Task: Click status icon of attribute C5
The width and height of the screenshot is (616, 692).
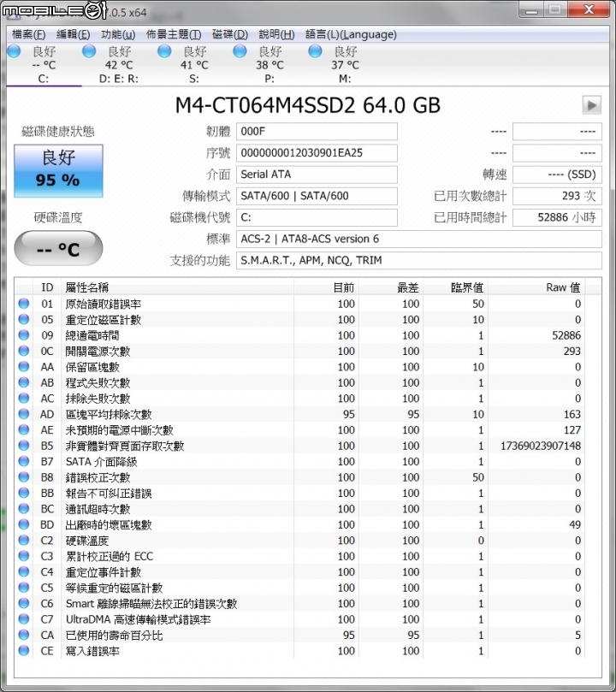Action: [24, 588]
